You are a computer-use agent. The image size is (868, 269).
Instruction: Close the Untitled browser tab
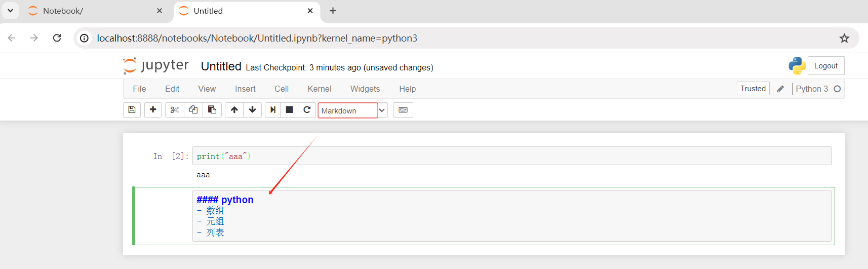310,11
